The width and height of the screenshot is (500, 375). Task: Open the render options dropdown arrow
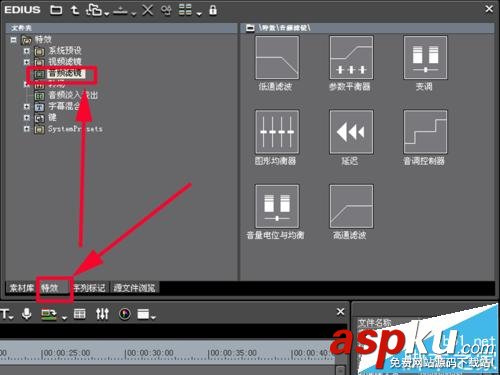point(64,317)
